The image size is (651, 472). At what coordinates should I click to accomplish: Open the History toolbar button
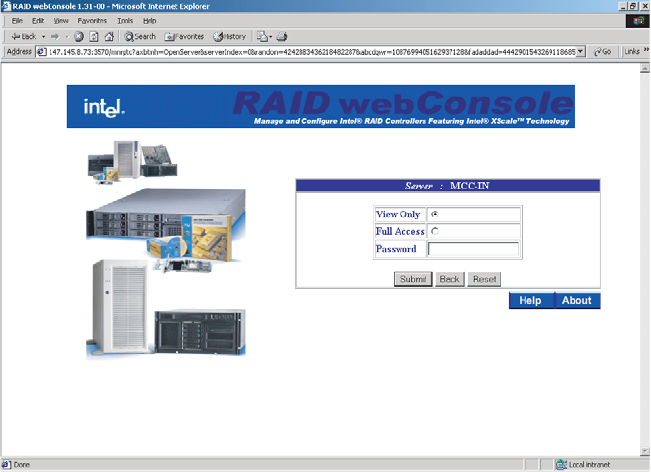coord(230,37)
